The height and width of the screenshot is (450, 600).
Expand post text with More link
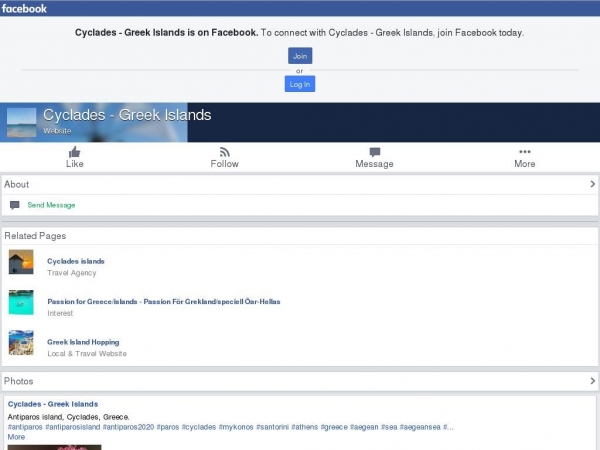[16, 437]
